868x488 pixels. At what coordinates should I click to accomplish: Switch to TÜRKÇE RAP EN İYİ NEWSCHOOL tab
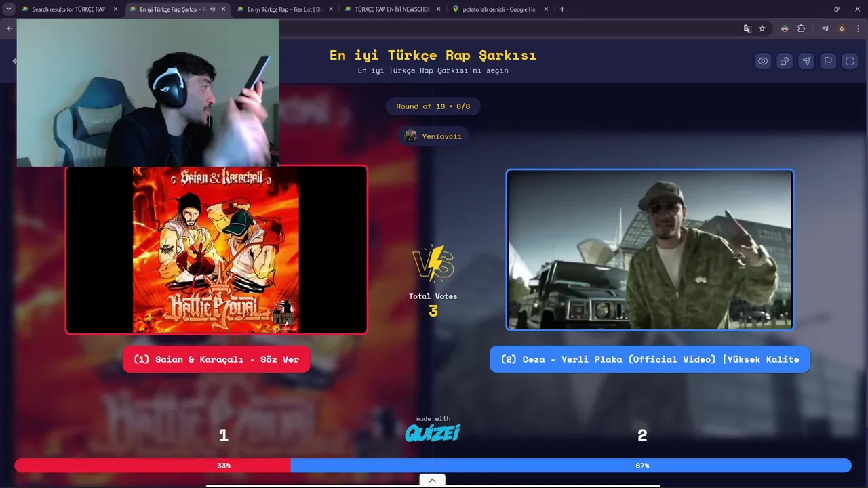coord(393,9)
